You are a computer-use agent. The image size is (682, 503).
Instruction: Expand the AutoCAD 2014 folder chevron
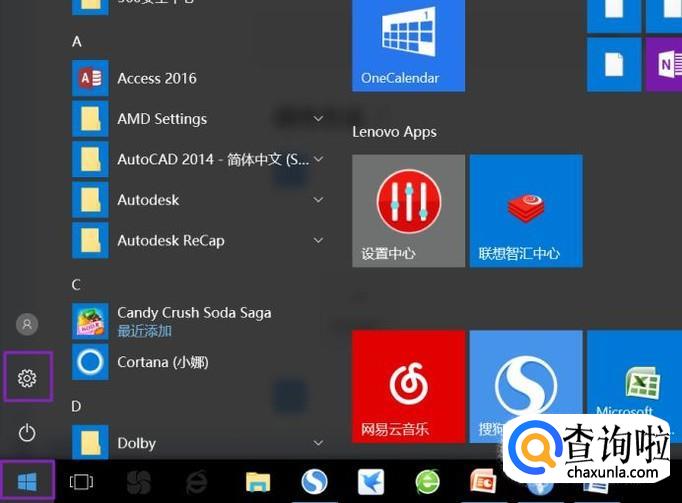tap(318, 159)
